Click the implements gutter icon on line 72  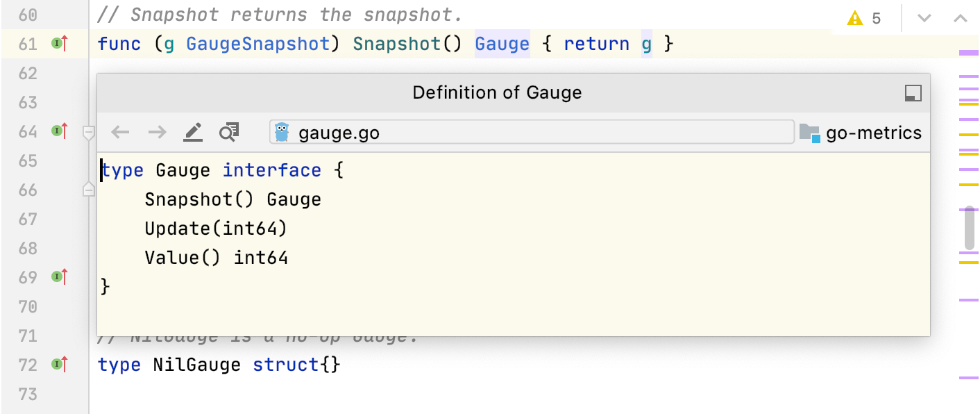[60, 363]
